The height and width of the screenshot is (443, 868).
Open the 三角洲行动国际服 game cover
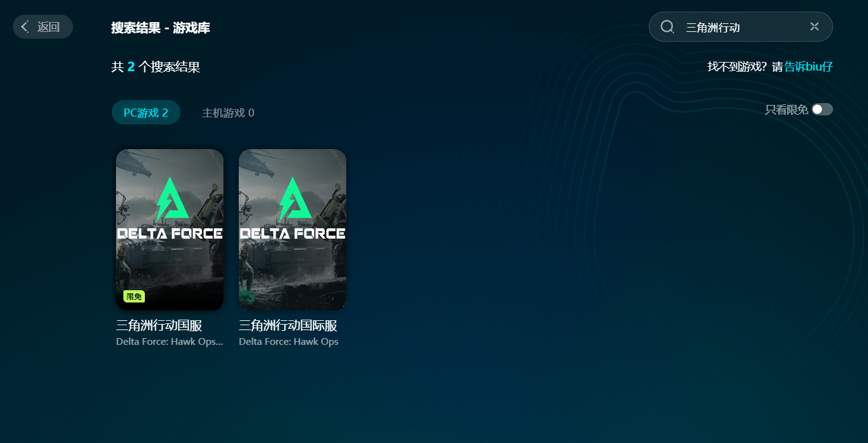292,229
